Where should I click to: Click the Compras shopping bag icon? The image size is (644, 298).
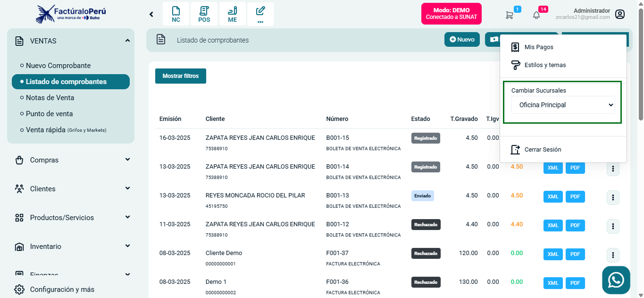click(19, 160)
